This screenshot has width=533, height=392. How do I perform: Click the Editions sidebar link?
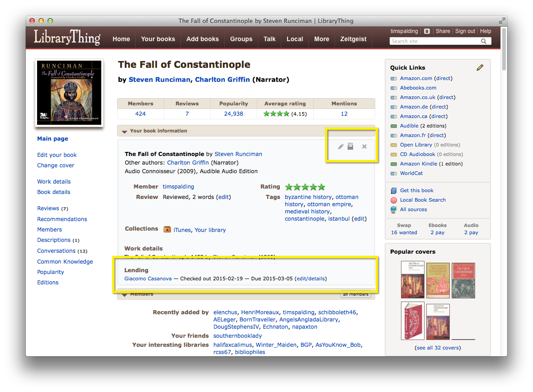pos(47,283)
